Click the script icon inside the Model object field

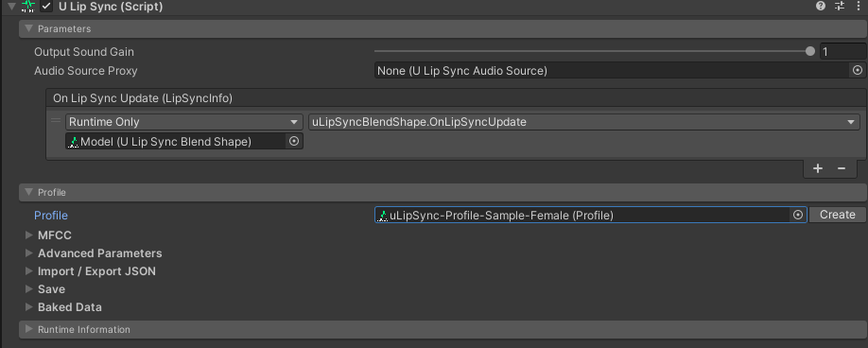(74, 142)
